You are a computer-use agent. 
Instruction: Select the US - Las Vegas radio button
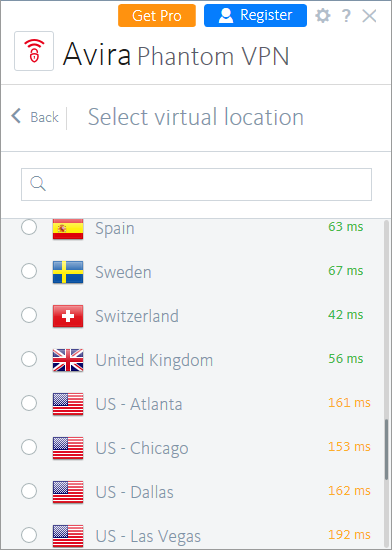point(29,535)
